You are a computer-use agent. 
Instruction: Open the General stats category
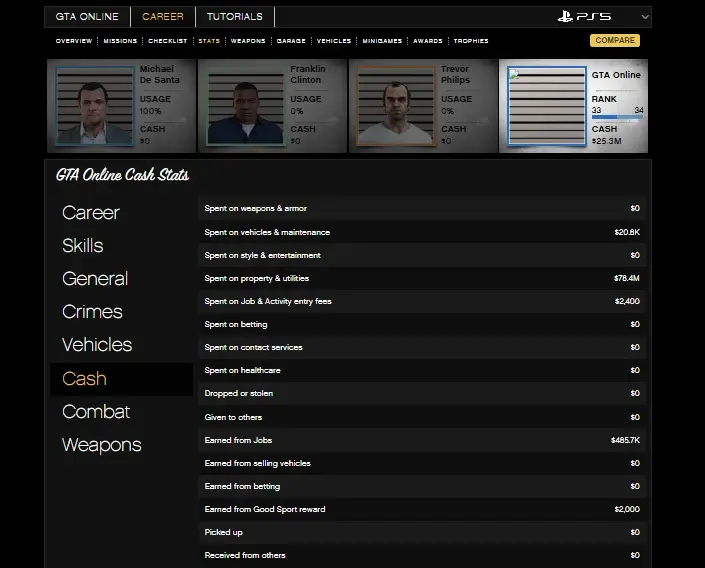click(x=95, y=279)
